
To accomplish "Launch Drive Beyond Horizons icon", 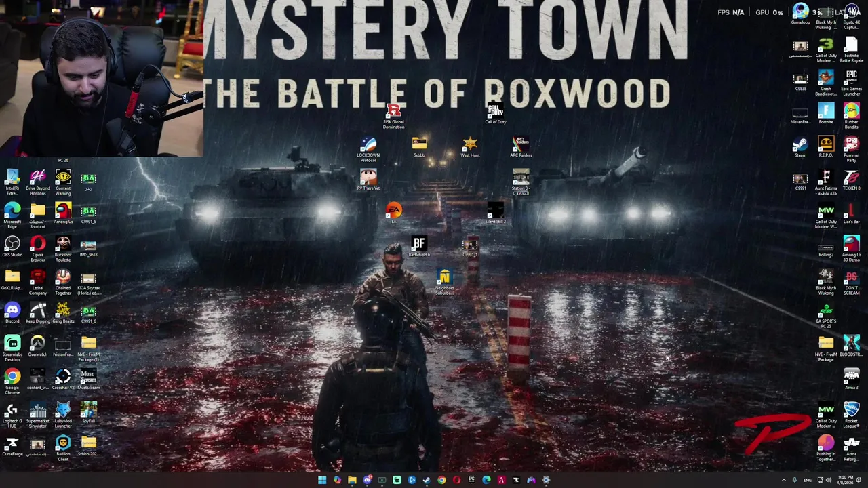I will tap(38, 182).
